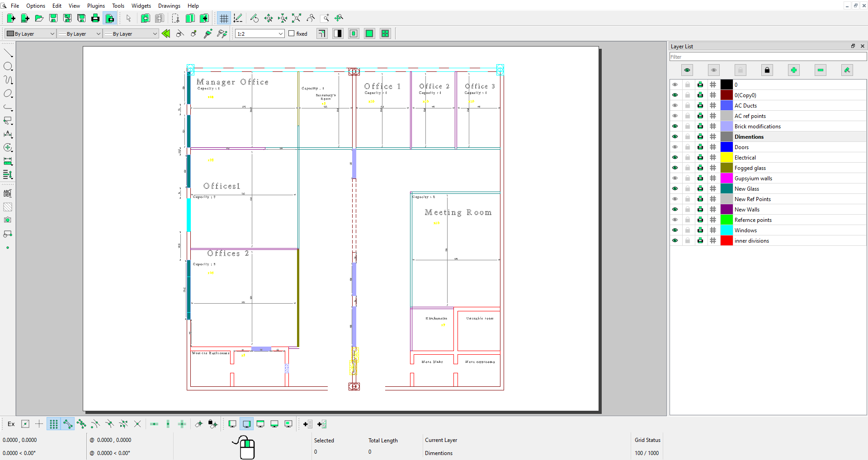Select the Ellipse tool in left toolbar
Viewport: 868px width, 460px height.
click(x=8, y=94)
